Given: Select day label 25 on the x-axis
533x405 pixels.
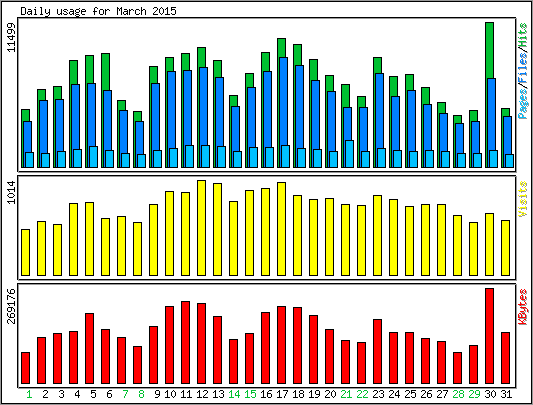Looking at the screenshot, I should pyautogui.click(x=410, y=394).
